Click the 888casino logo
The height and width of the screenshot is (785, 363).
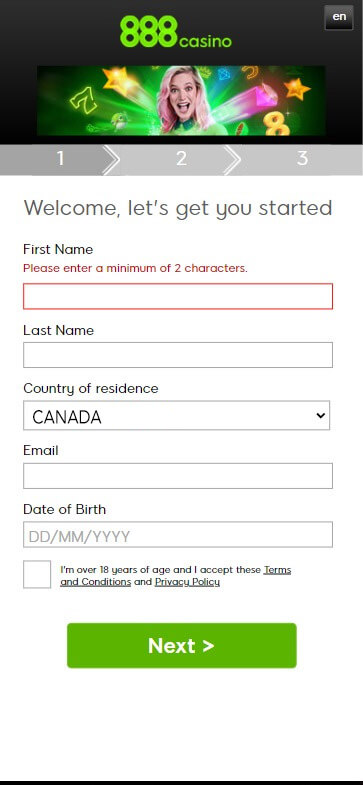pos(176,32)
